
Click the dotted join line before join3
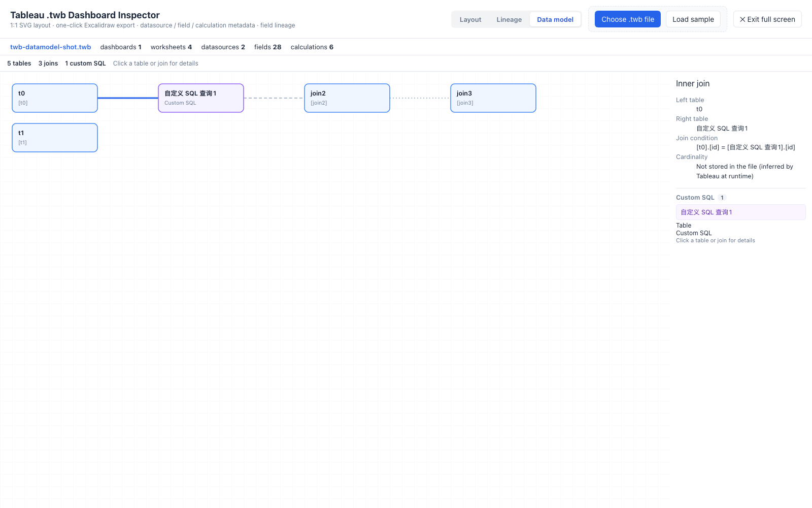(x=420, y=98)
